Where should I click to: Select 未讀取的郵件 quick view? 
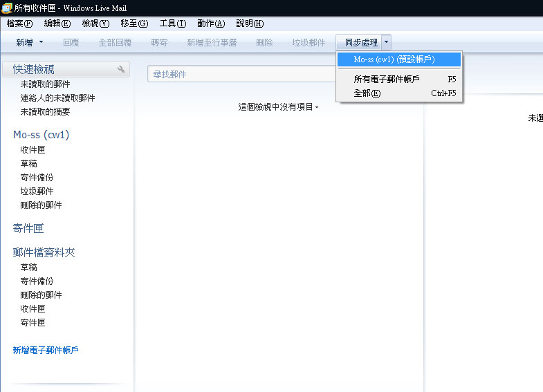coord(45,84)
